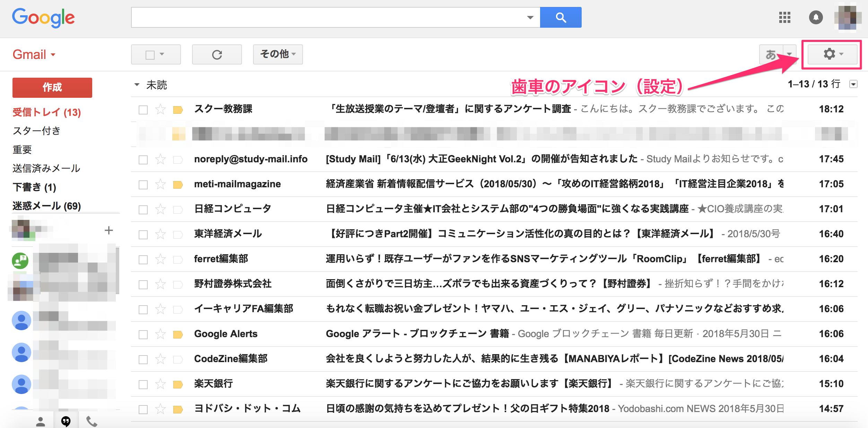Image resolution: width=868 pixels, height=428 pixels.
Task: Star the 日経コンピュータ message
Action: pos(160,209)
